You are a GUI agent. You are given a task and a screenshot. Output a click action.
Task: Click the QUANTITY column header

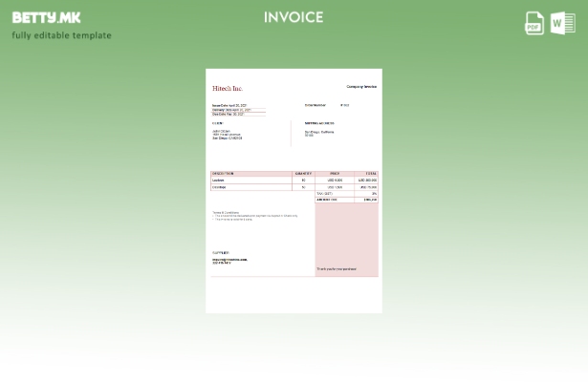coord(303,174)
